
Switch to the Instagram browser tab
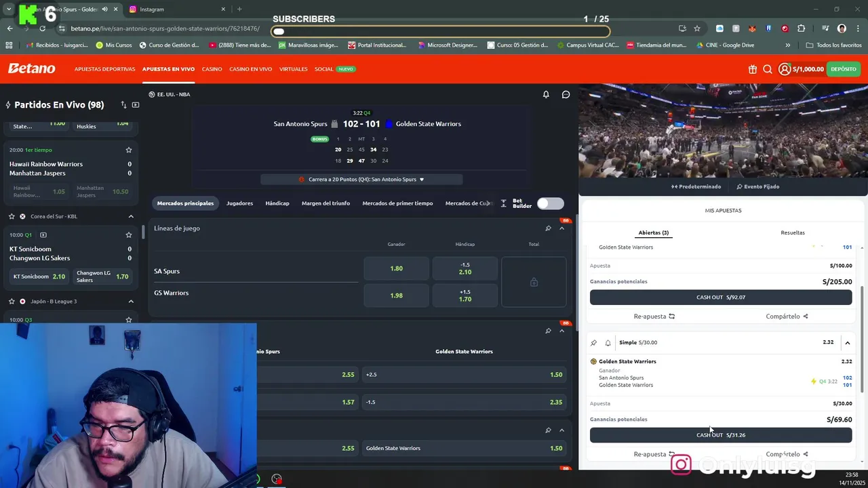(x=178, y=9)
